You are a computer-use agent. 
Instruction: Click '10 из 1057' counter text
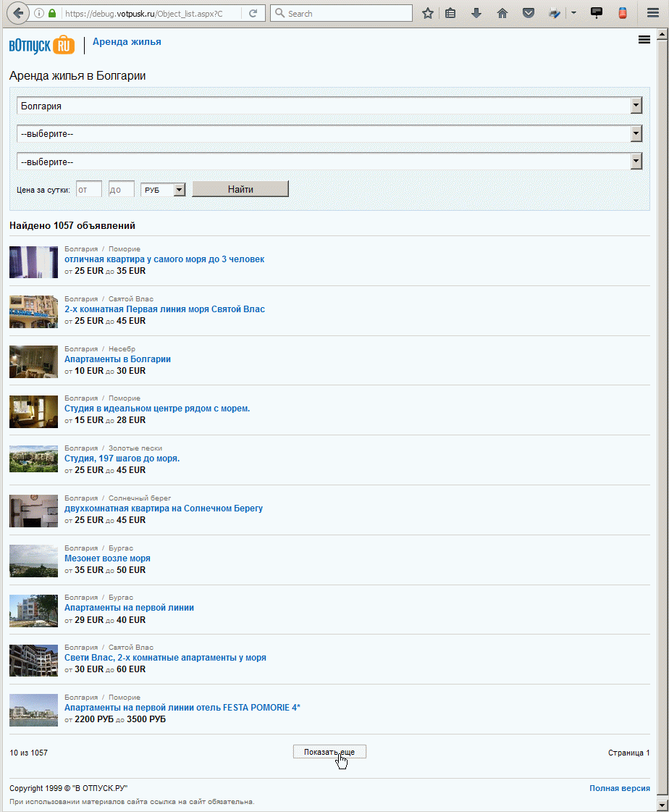28,753
